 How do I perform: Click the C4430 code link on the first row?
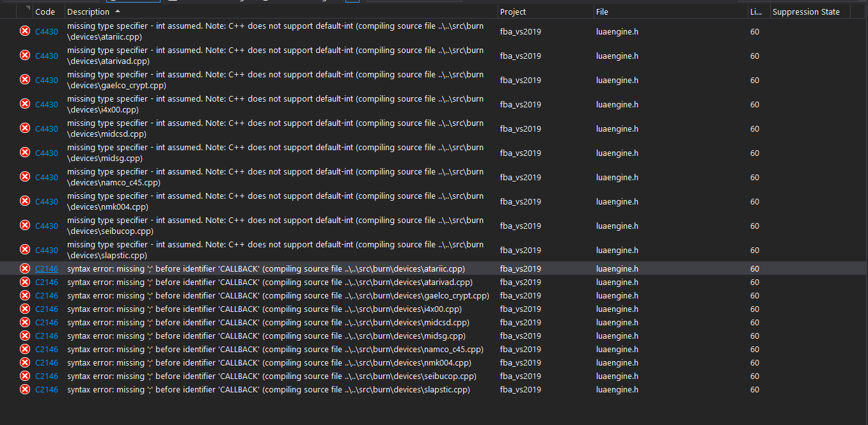[46, 30]
